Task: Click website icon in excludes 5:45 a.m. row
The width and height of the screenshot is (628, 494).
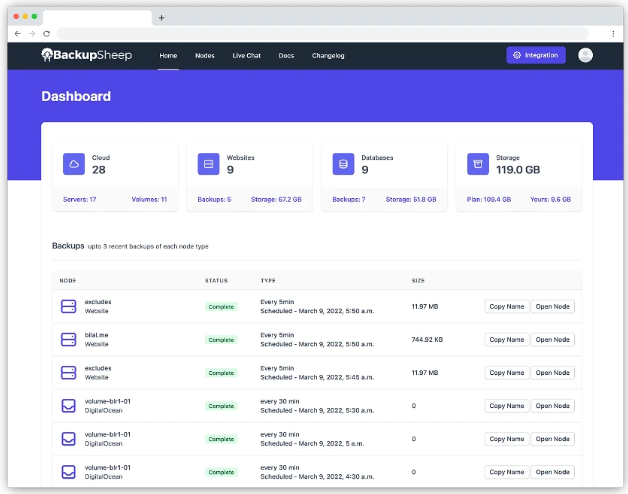Action: click(68, 373)
